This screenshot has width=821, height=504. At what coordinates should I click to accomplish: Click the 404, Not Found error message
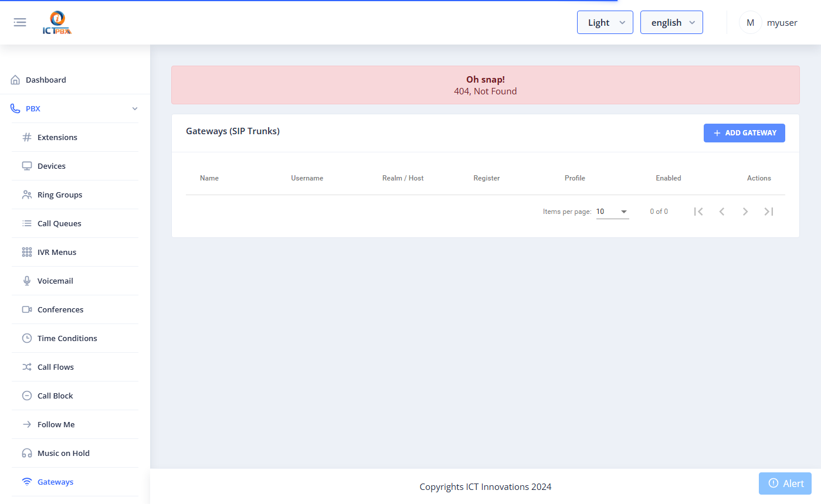tap(486, 91)
